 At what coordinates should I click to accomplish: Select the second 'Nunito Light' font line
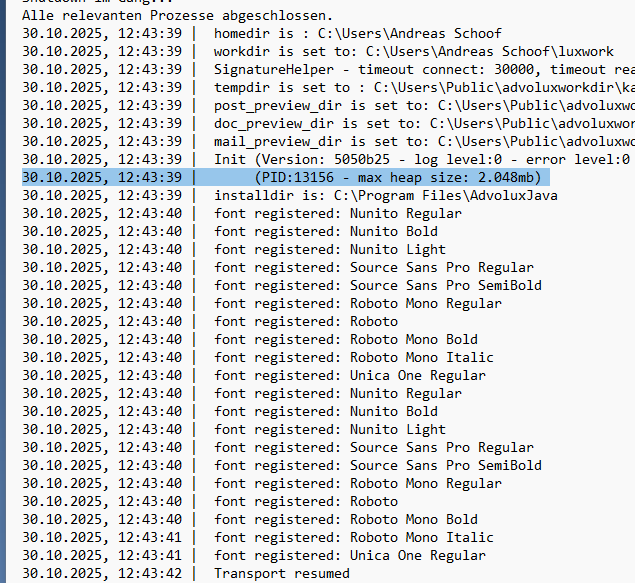pyautogui.click(x=329, y=430)
